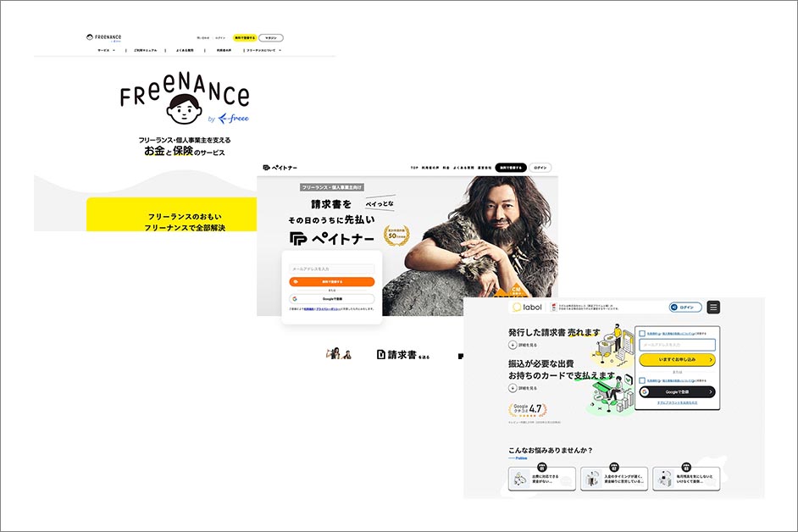Screen dimensions: 798x532
Task: Check the consent box above Googleで登録 on labol
Action: [641, 379]
